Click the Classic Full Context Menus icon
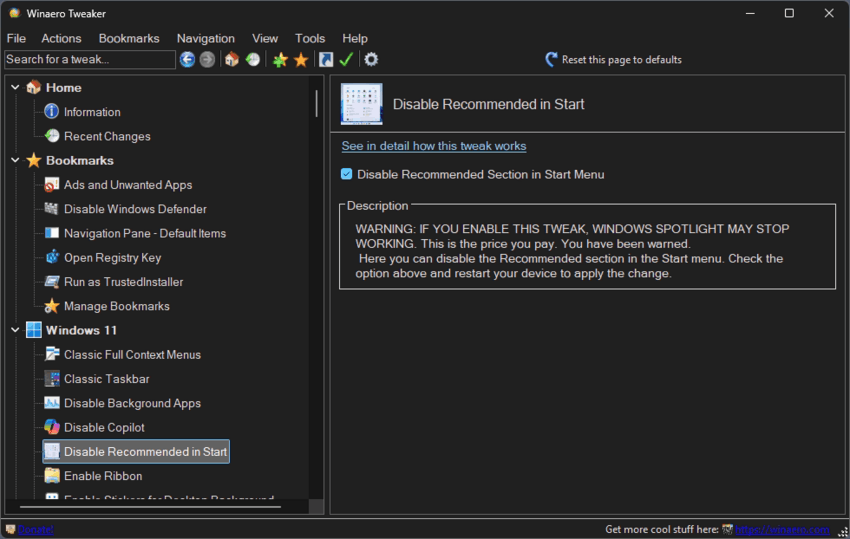 (x=51, y=354)
